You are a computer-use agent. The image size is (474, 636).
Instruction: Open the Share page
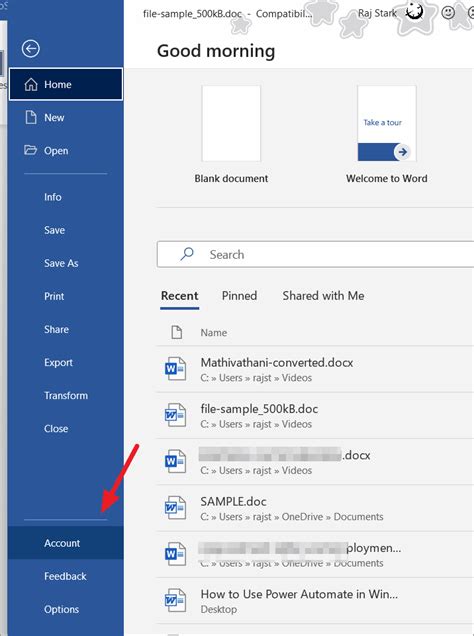tap(65, 329)
